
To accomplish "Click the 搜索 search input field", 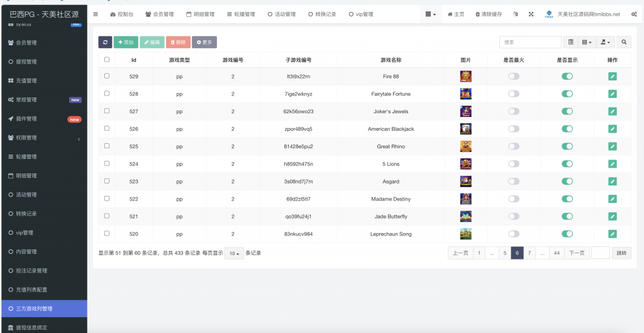I will 530,42.
